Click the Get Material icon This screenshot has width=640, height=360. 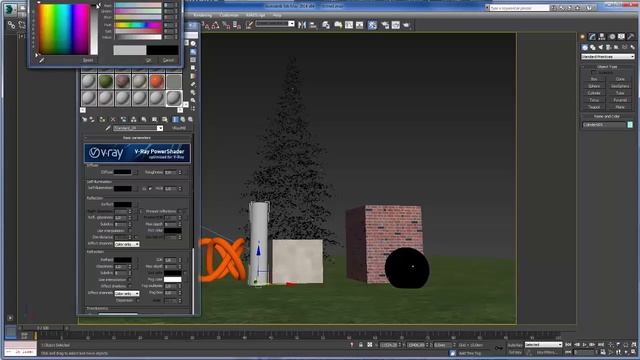coord(84,120)
